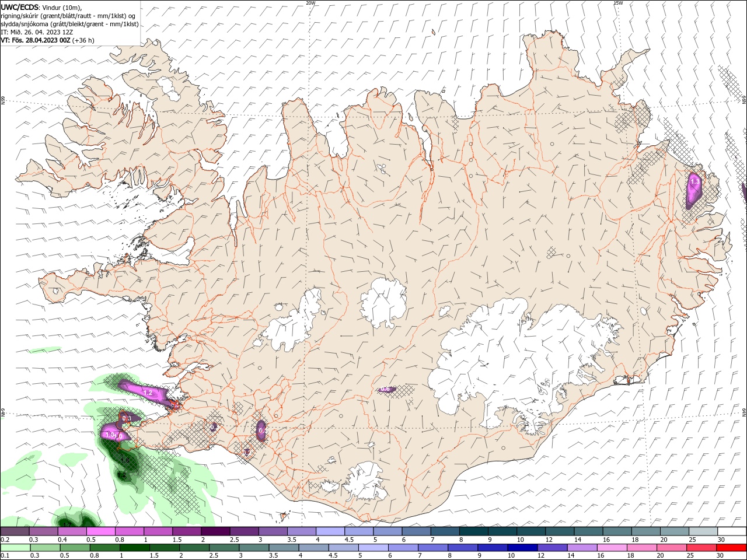Screen dimensions: 747x560
Task: Click the 'VT: Fös. 28.04.2023 00Z' valid time
Action: [35, 40]
